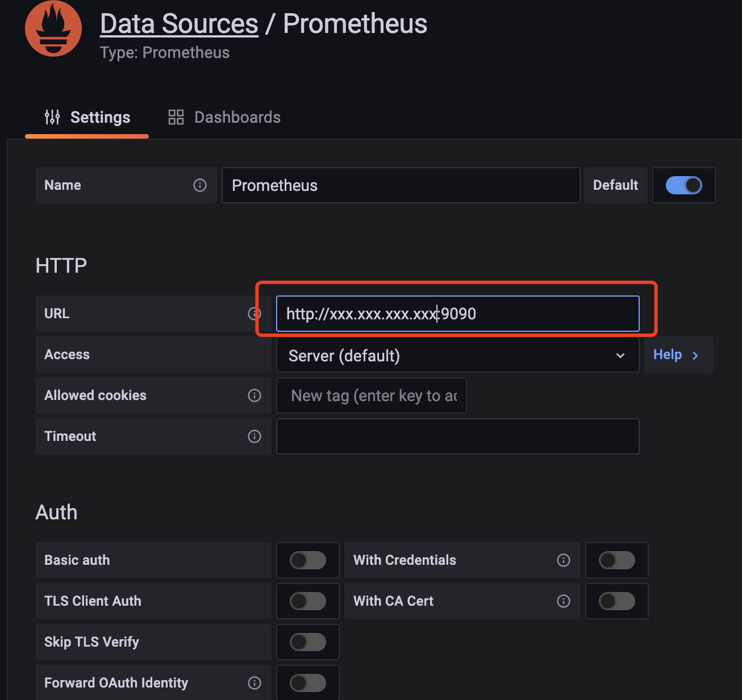Edit the Name field containing Prometheus
Viewport: 742px width, 700px height.
click(x=401, y=185)
